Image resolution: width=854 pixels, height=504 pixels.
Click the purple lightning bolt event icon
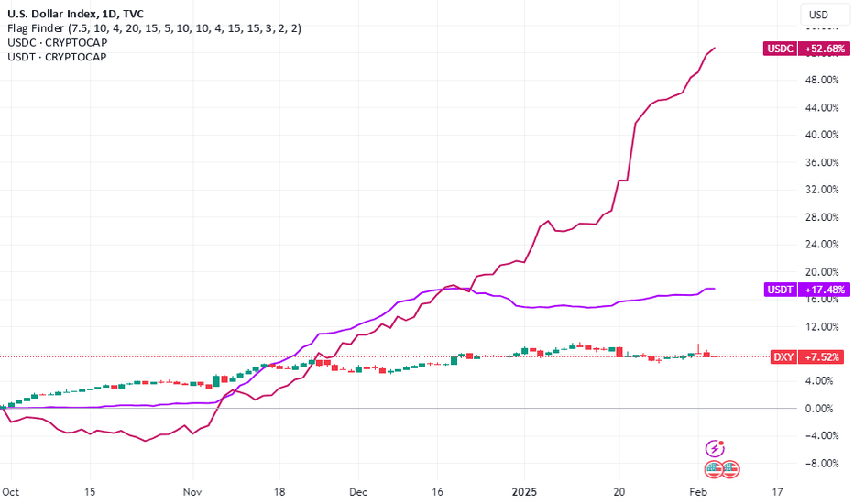click(715, 448)
